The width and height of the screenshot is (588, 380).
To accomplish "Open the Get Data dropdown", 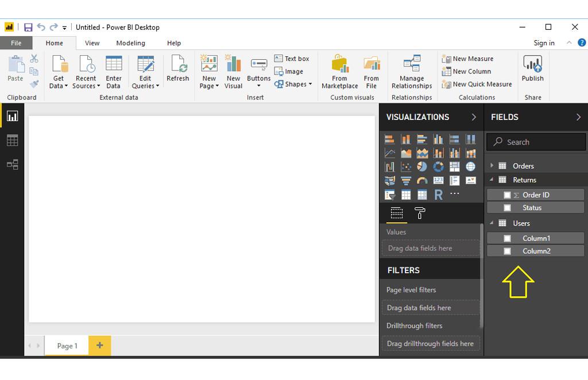I will coord(58,72).
